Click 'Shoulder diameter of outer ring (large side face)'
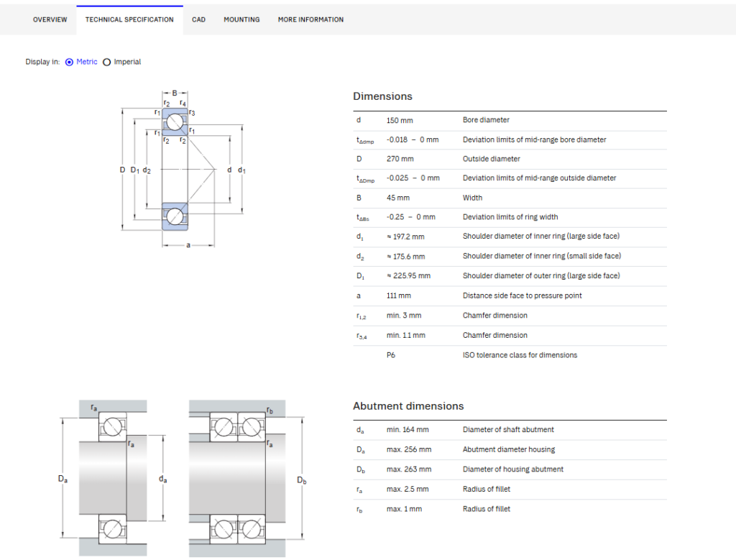This screenshot has width=736, height=560. (541, 276)
